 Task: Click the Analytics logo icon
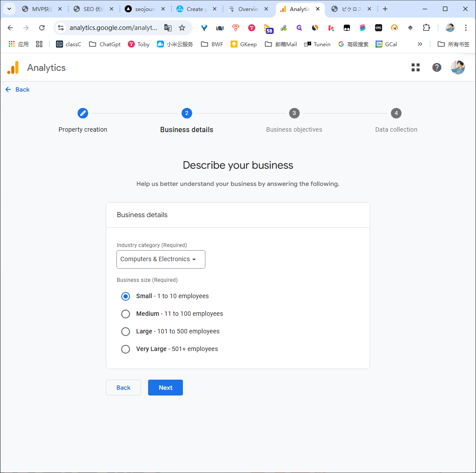(13, 67)
